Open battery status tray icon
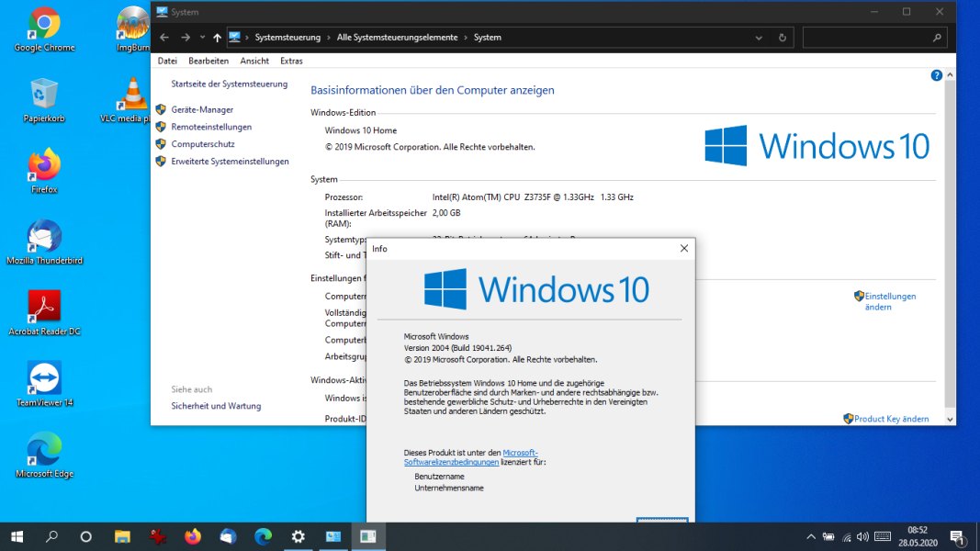 pos(828,536)
